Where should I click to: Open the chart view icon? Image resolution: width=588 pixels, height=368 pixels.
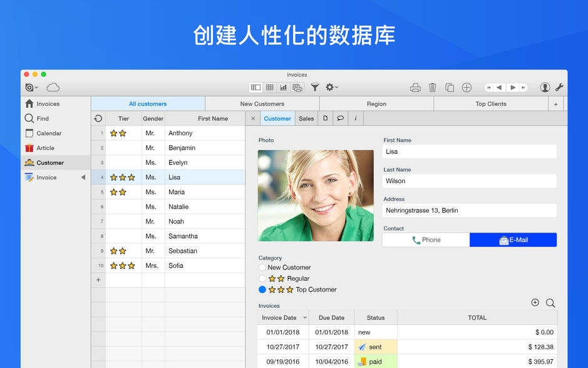(283, 87)
